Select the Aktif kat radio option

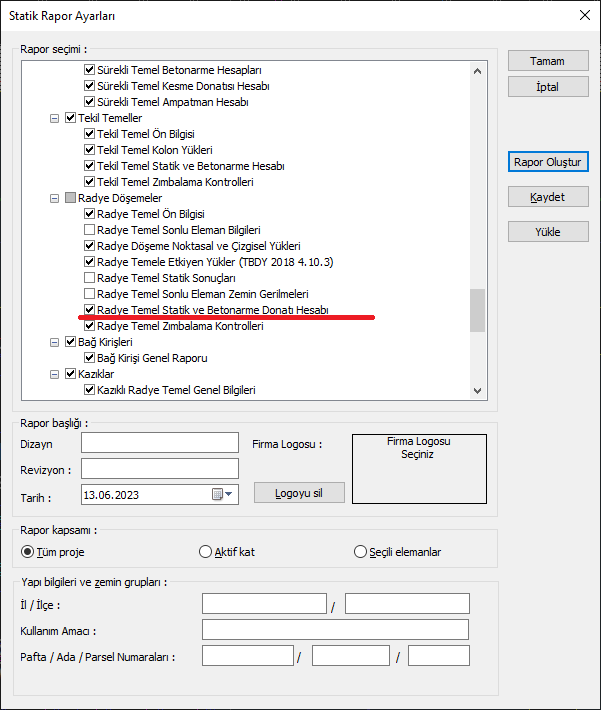coord(206,552)
